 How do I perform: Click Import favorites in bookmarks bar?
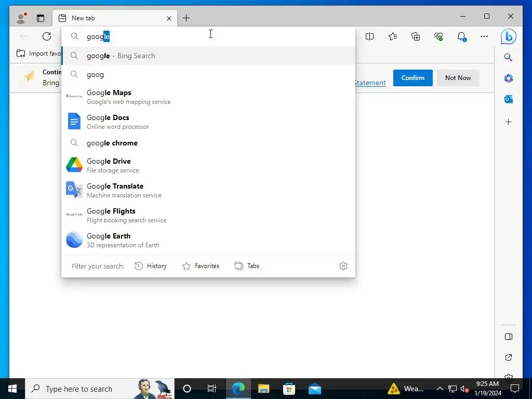pyautogui.click(x=38, y=54)
